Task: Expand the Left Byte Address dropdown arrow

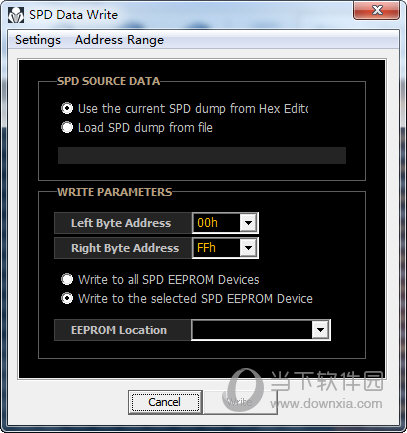Action: pyautogui.click(x=248, y=223)
